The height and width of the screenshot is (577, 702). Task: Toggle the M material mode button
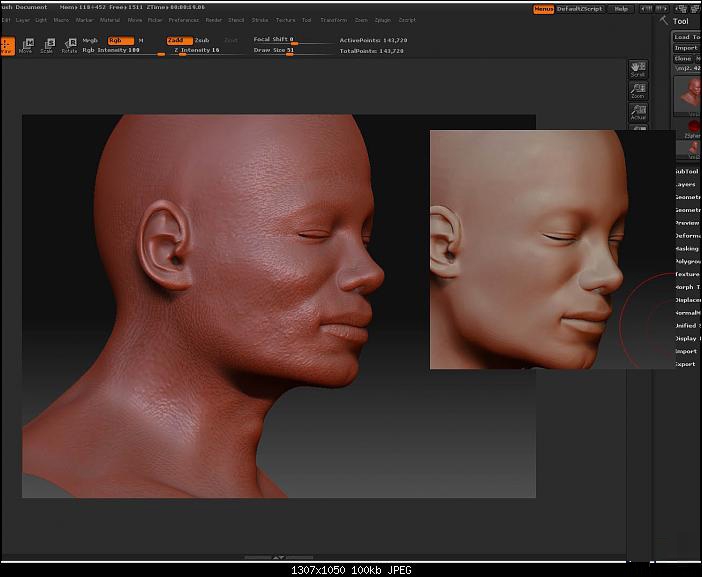click(x=141, y=40)
